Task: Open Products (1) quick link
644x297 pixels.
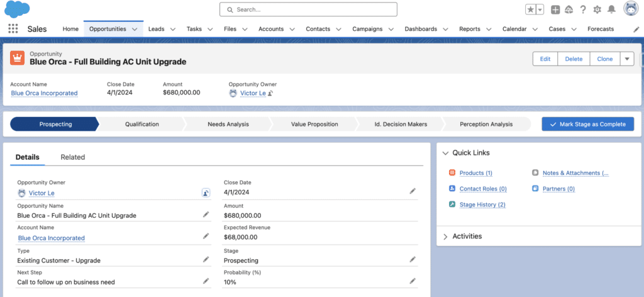Action: 476,173
